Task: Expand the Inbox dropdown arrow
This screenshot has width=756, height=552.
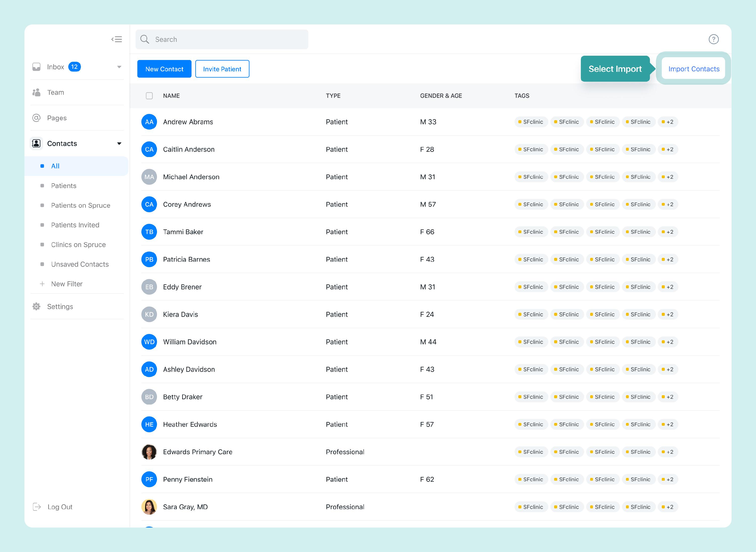Action: [119, 67]
